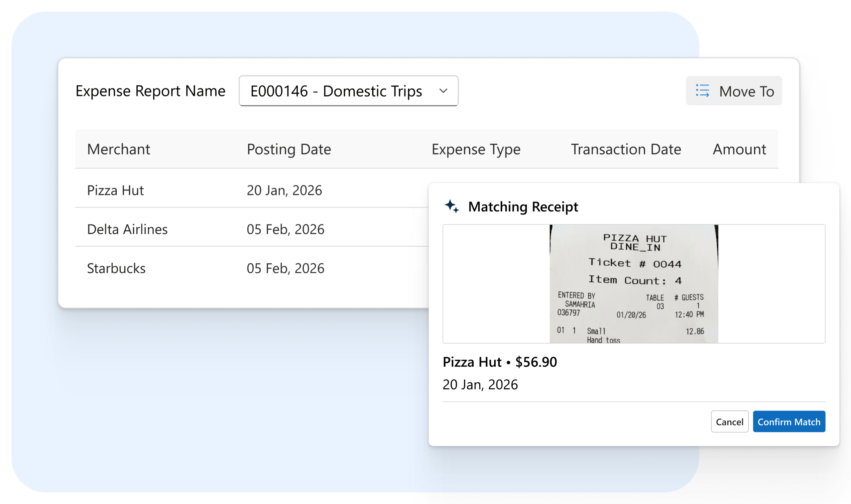Click the Transaction Date column header

point(626,149)
